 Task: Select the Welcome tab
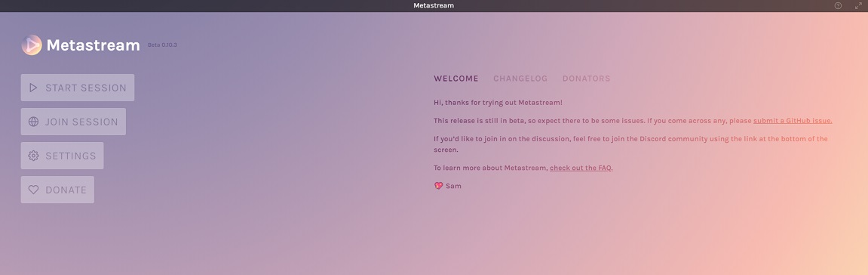coord(456,79)
